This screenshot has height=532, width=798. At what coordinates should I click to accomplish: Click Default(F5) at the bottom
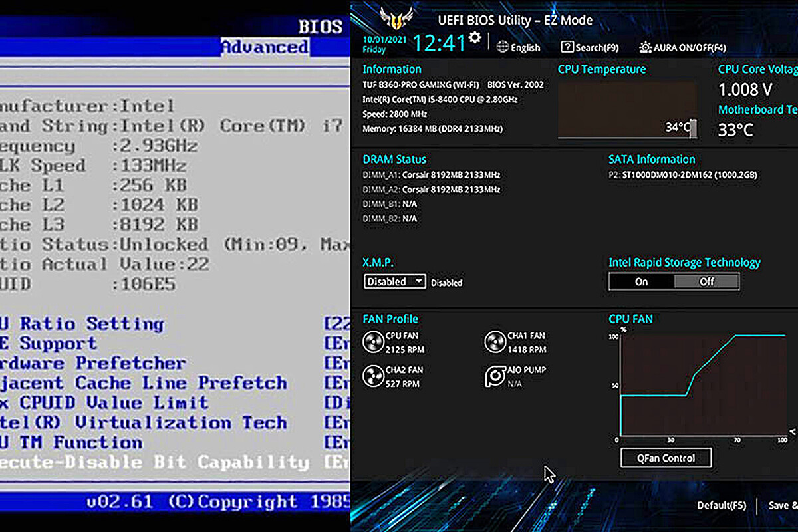[721, 505]
